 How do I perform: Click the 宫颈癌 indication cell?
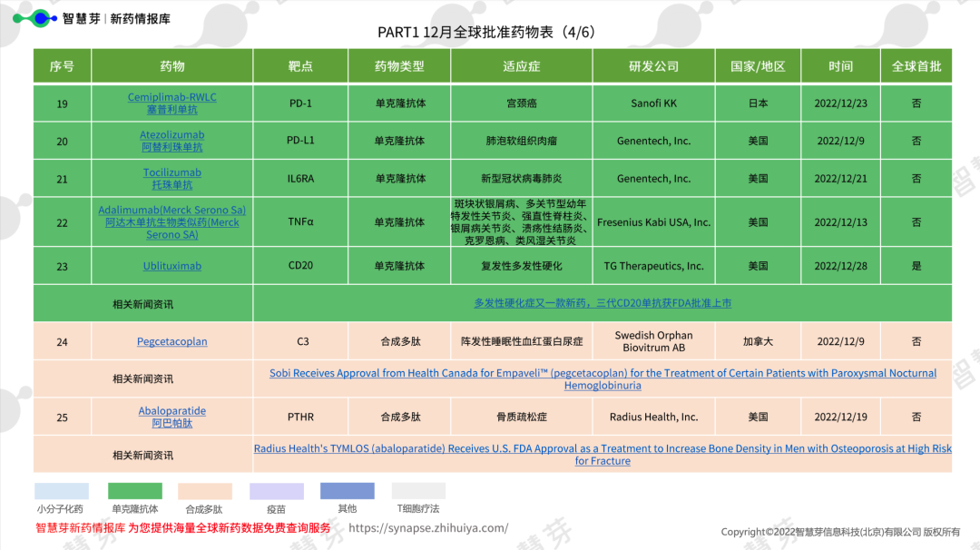pos(521,103)
